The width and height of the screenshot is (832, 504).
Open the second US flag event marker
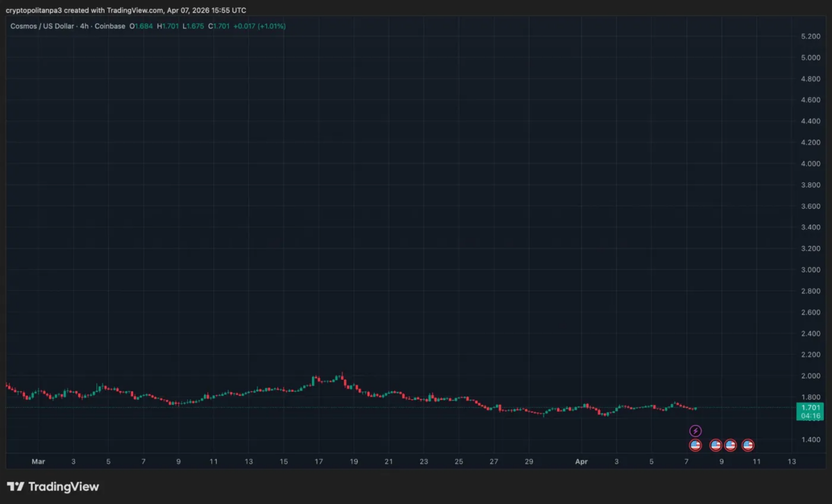pyautogui.click(x=716, y=445)
